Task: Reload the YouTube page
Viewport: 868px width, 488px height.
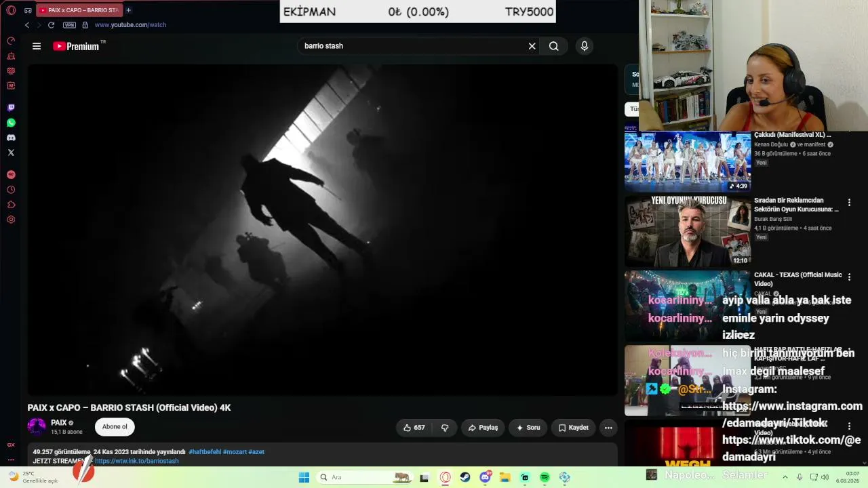Action: (x=51, y=25)
